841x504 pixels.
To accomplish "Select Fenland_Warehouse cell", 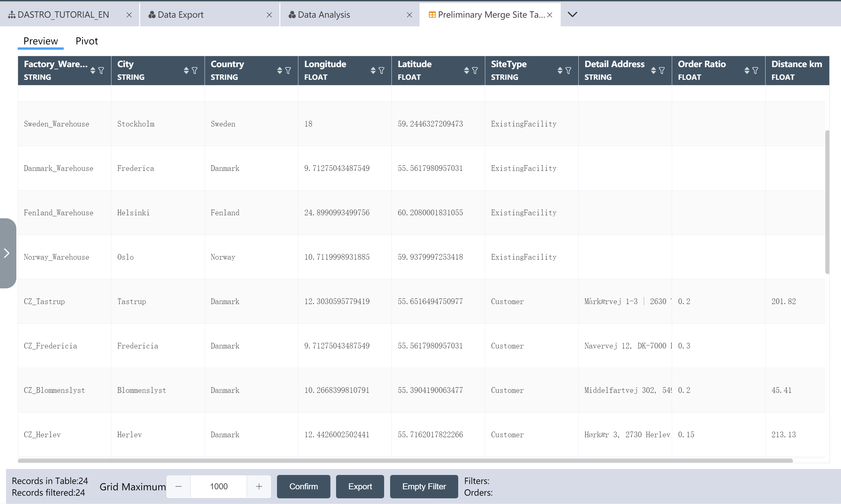I will pyautogui.click(x=64, y=213).
